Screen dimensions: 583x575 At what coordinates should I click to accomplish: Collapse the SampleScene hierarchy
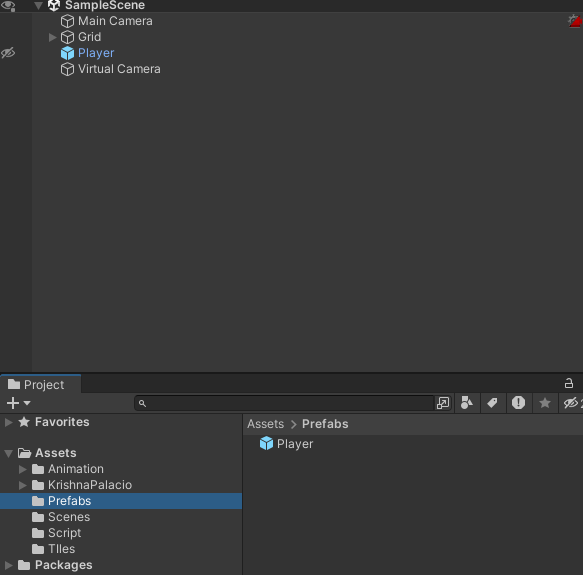pyautogui.click(x=38, y=6)
